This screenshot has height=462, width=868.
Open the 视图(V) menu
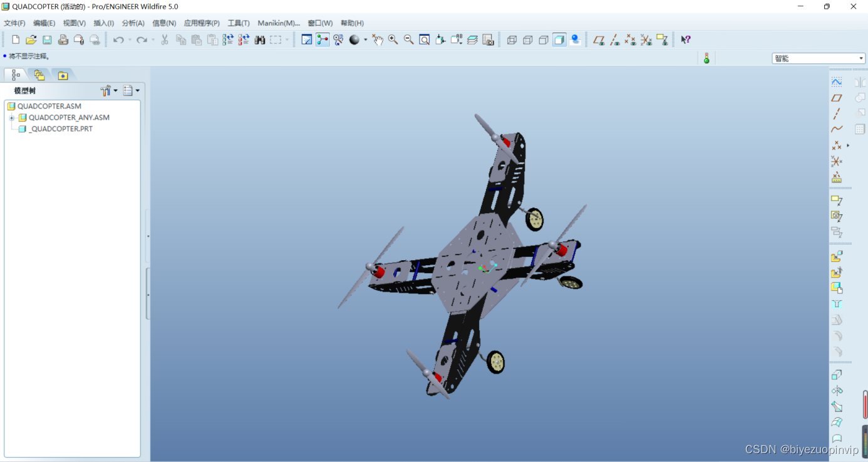pos(74,23)
